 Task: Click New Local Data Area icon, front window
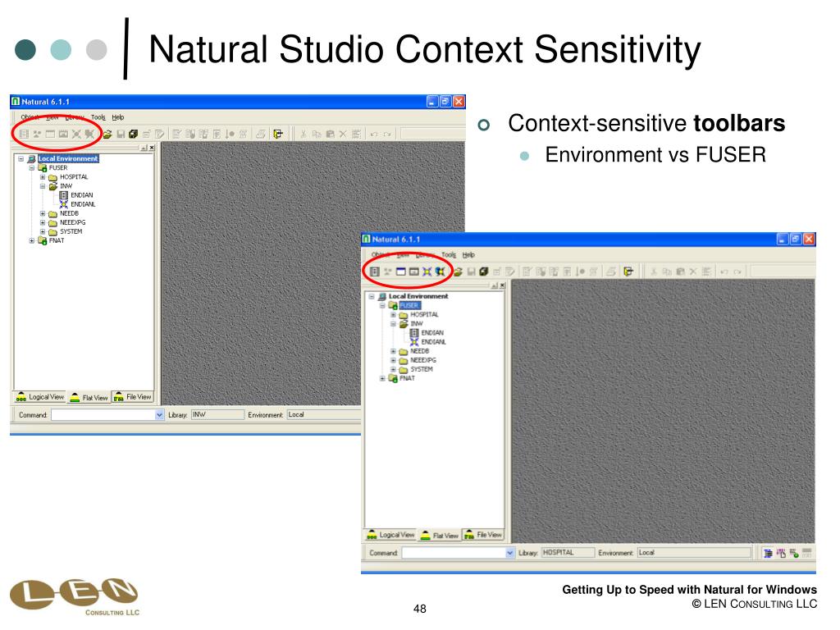tap(427, 272)
